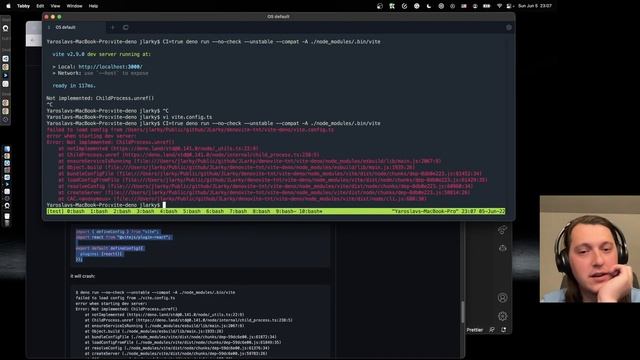
Task: Click the webcam video thumbnail
Action: pyautogui.click(x=590, y=249)
